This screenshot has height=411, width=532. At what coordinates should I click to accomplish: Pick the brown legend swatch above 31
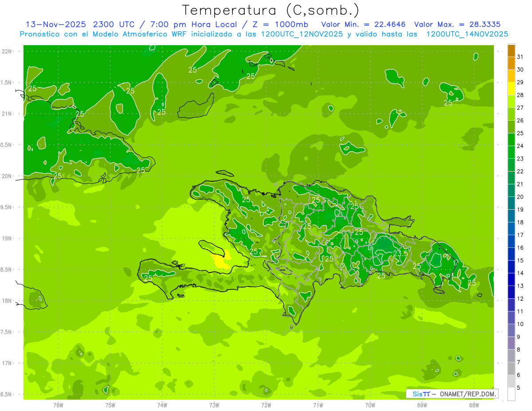click(511, 51)
